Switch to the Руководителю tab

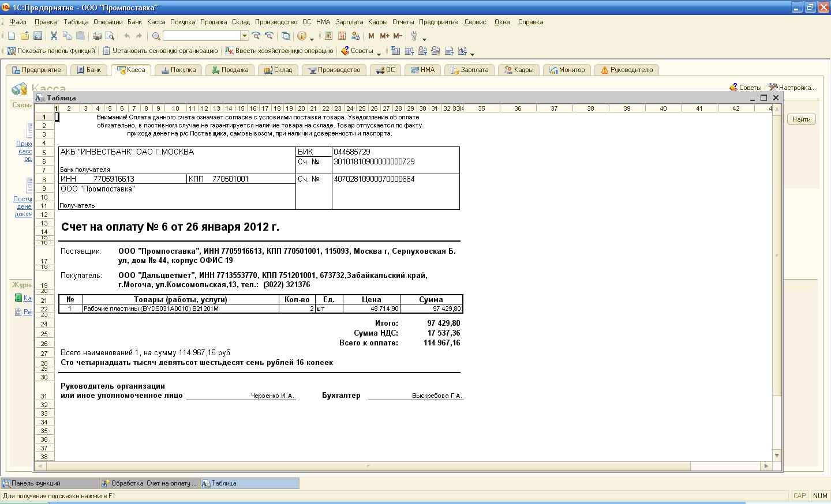click(x=627, y=70)
